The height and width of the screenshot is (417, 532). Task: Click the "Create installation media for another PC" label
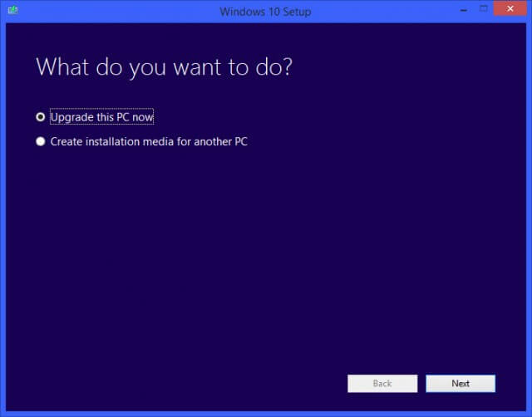(149, 142)
